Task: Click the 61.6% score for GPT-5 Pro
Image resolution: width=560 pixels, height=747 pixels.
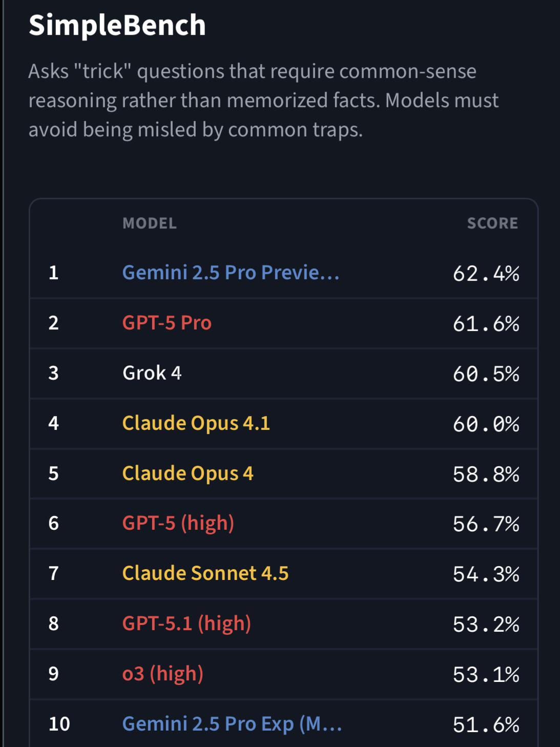Action: click(x=486, y=324)
